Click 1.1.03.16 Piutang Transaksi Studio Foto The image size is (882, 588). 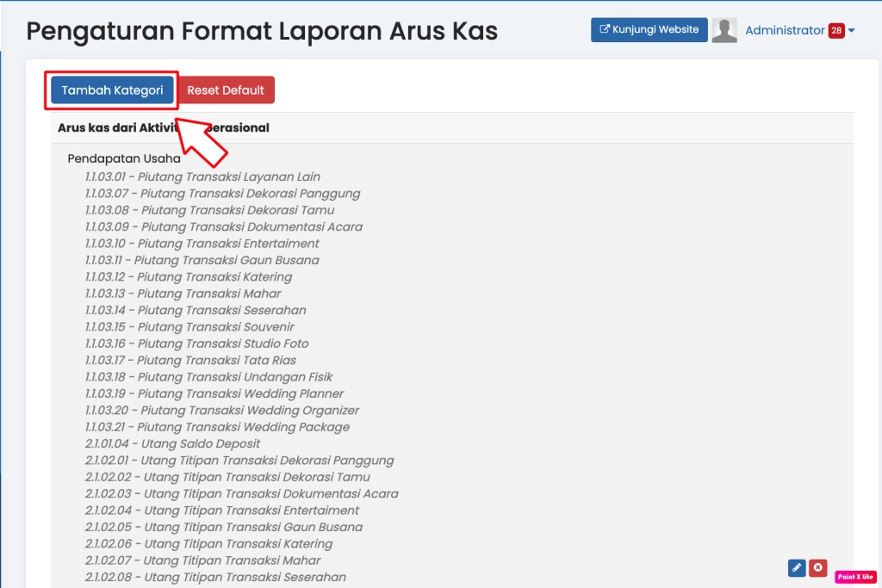(196, 344)
